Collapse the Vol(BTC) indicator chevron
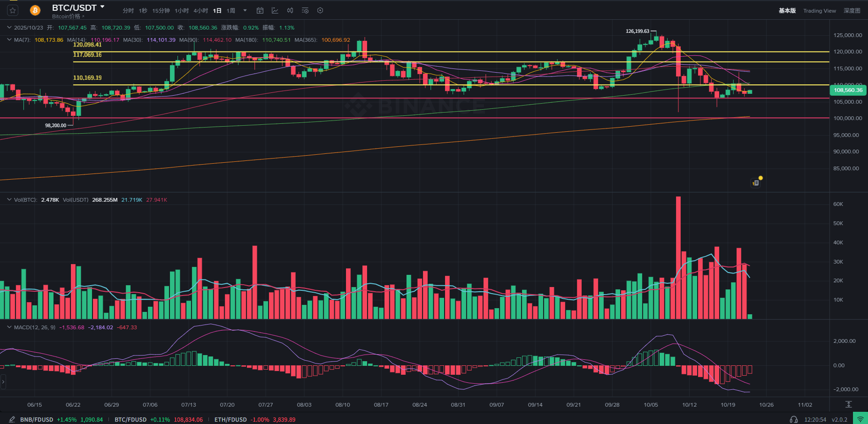The image size is (868, 424). click(9, 200)
